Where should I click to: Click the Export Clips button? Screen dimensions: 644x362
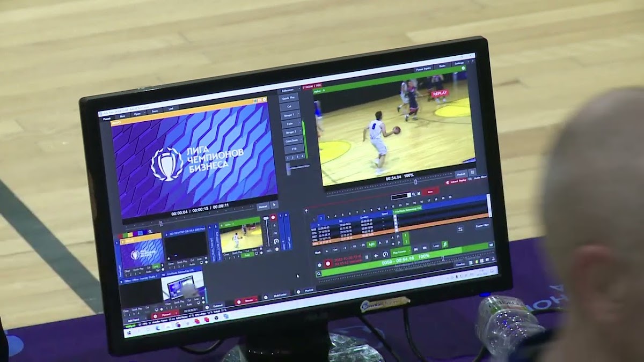click(x=482, y=225)
